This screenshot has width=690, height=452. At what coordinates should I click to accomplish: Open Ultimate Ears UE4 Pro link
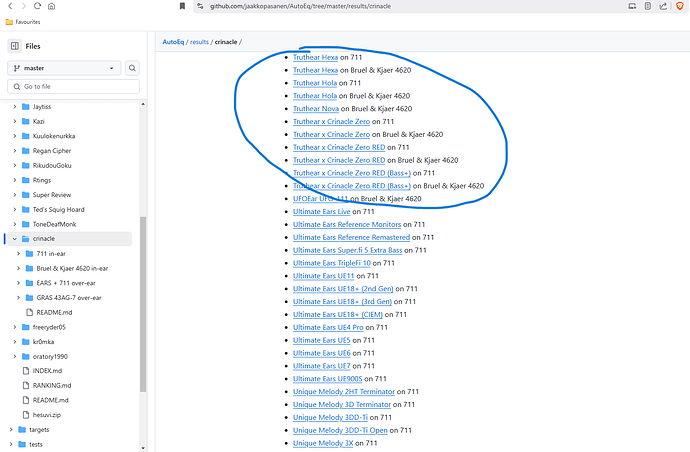328,327
